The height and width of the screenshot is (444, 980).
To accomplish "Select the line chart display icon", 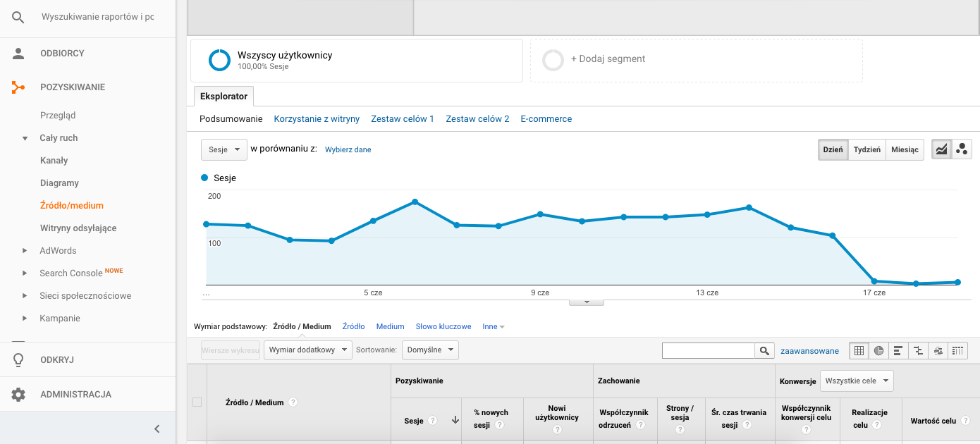I will tap(942, 149).
